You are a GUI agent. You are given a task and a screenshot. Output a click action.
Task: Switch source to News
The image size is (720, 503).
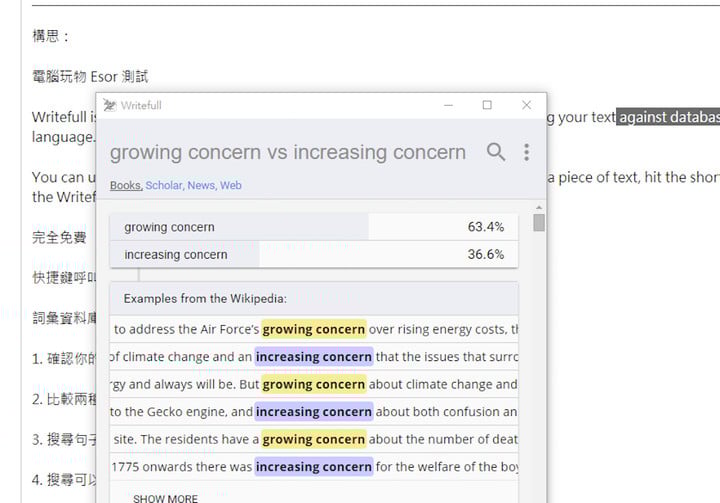point(202,186)
